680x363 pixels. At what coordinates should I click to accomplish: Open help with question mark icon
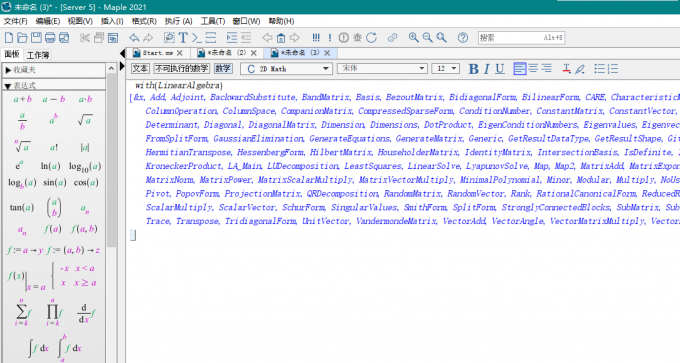coord(463,38)
